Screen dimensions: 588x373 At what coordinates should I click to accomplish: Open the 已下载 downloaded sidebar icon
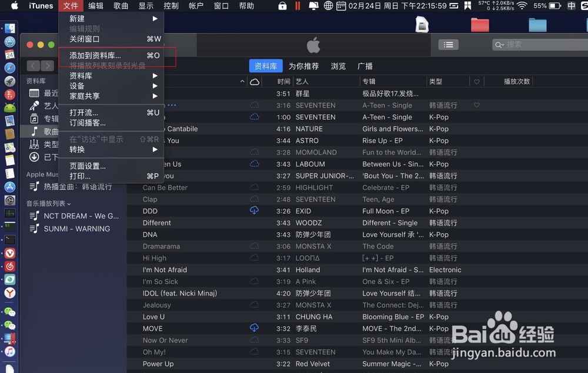(34, 157)
